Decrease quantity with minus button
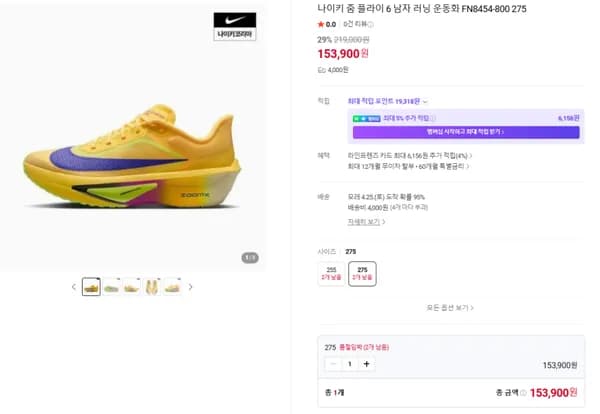 coord(333,364)
